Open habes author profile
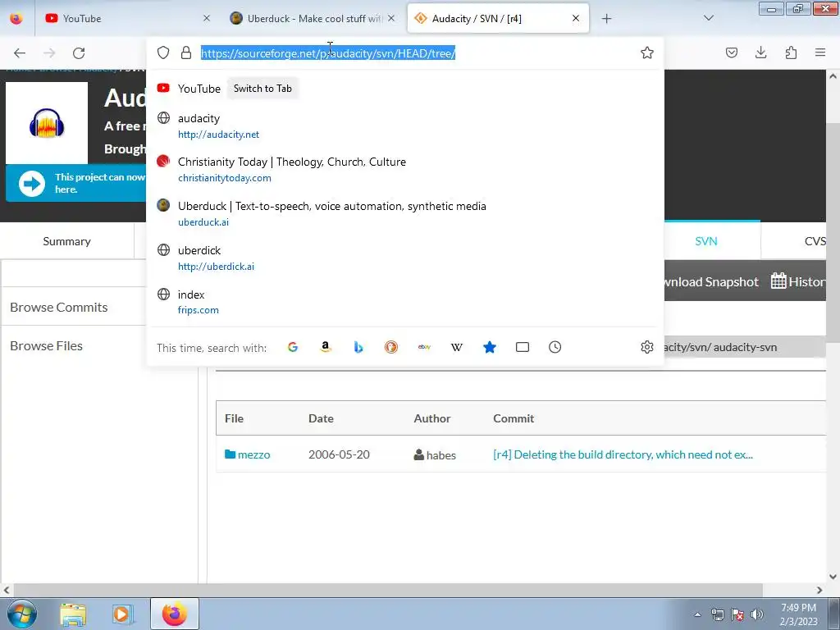Viewport: 840px width, 630px height. tap(435, 454)
